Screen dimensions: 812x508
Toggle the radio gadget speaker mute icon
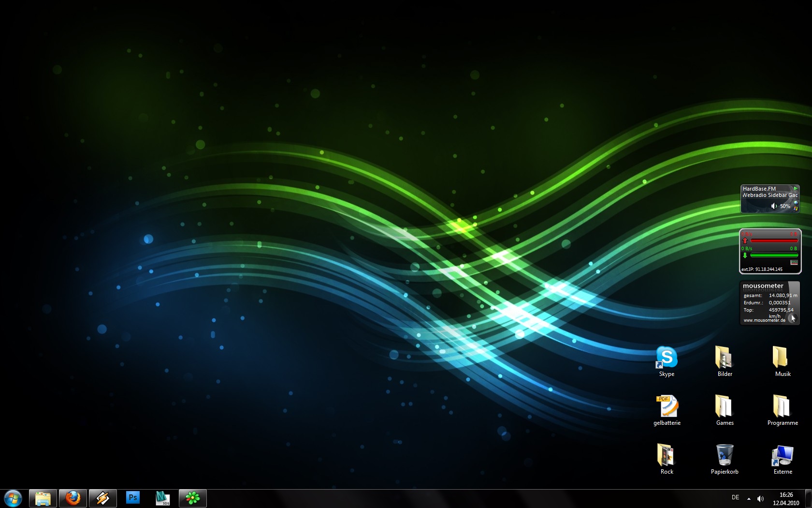pos(774,206)
